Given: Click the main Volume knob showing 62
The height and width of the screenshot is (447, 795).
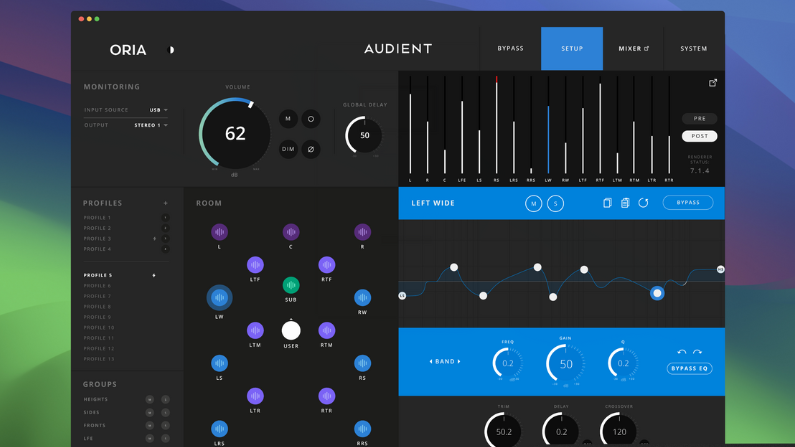Looking at the screenshot, I should click(235, 133).
